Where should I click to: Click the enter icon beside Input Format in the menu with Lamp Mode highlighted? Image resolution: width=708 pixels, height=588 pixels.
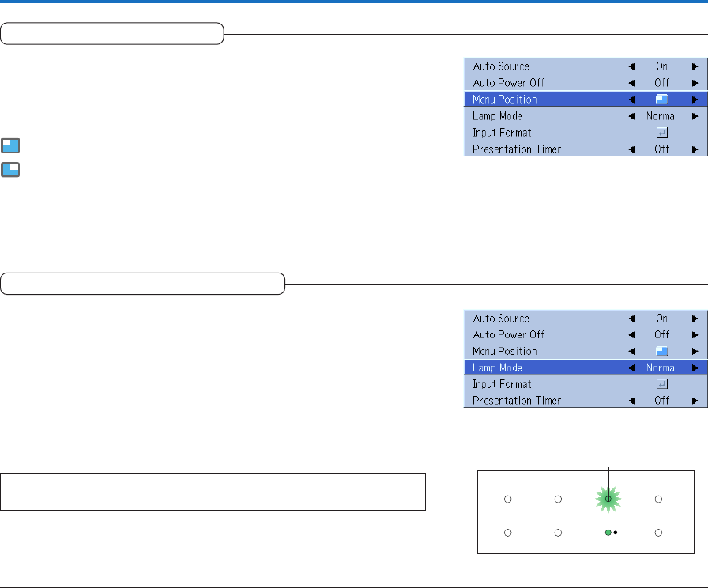click(661, 384)
